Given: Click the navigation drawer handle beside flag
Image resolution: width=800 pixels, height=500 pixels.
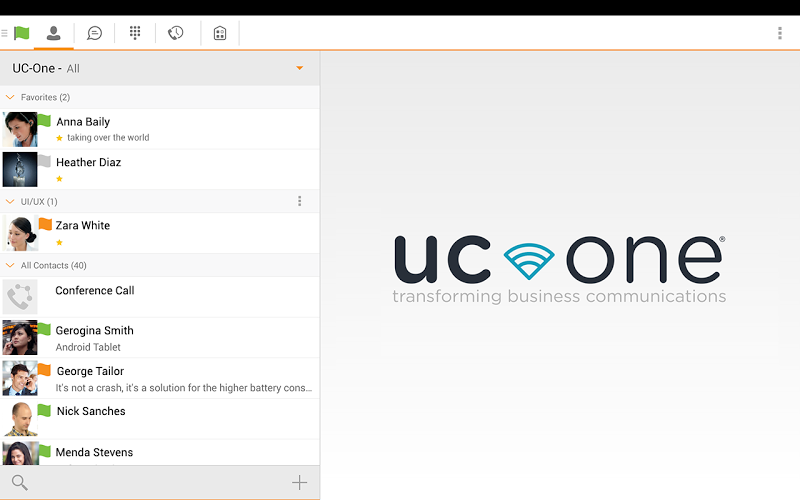Looking at the screenshot, I should click(x=5, y=33).
